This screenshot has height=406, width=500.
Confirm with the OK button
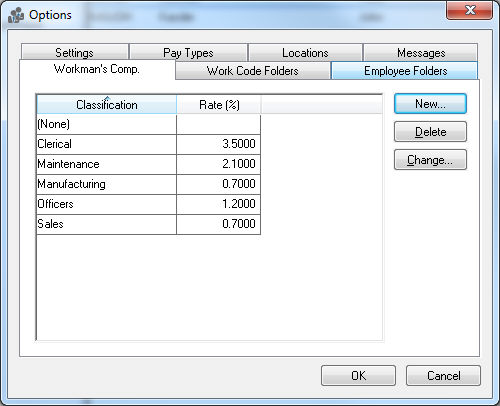pos(358,376)
